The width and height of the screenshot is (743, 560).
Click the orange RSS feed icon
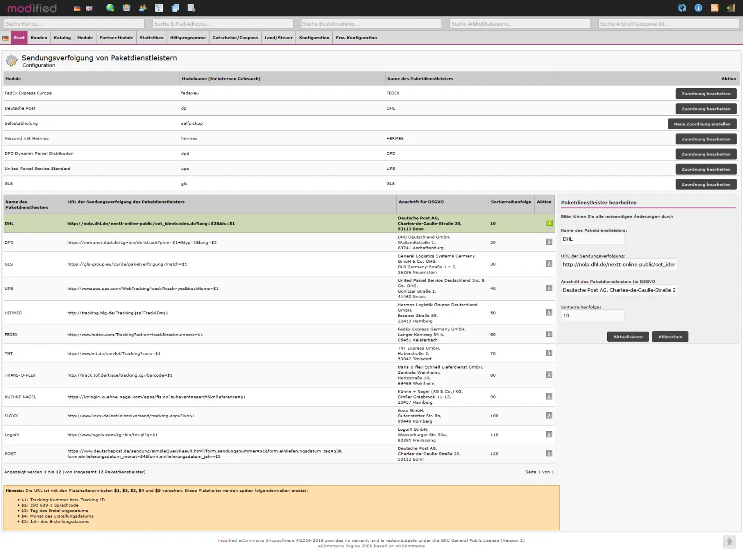[x=714, y=8]
